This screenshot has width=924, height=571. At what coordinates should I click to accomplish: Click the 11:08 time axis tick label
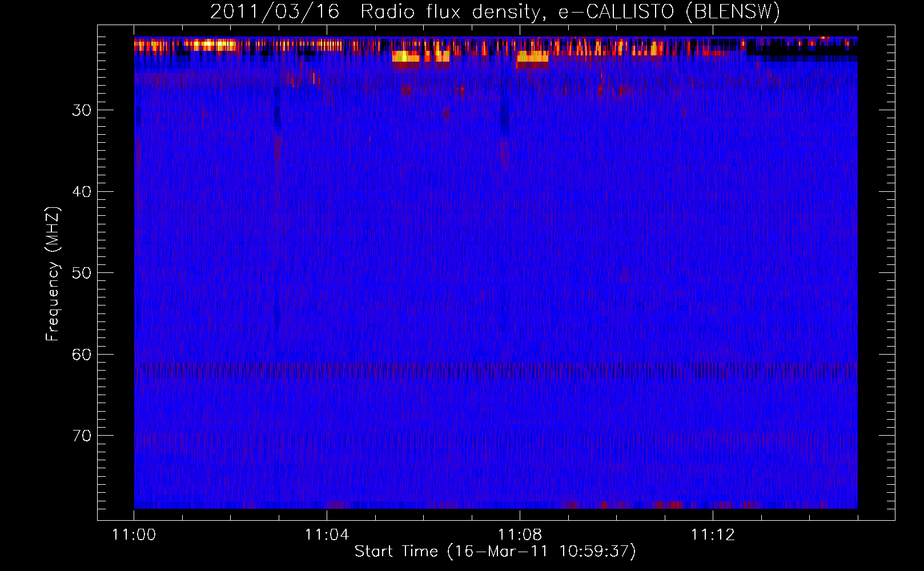click(x=520, y=535)
